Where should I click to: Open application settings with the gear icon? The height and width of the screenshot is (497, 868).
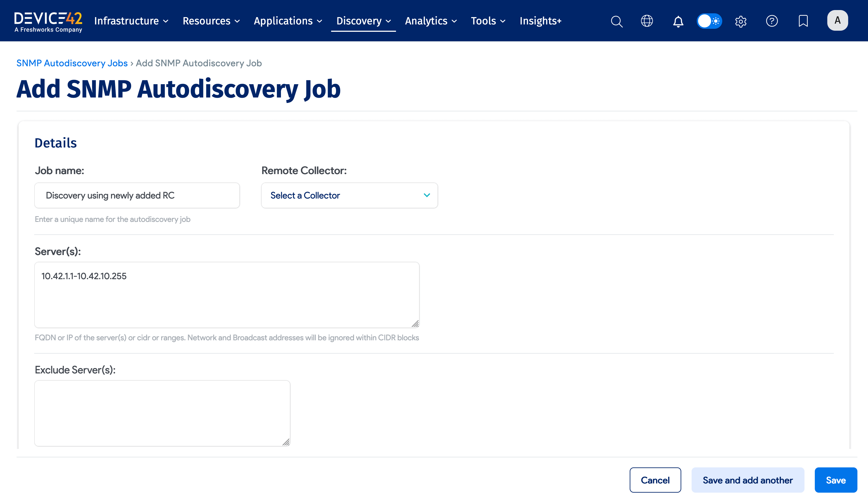(740, 21)
